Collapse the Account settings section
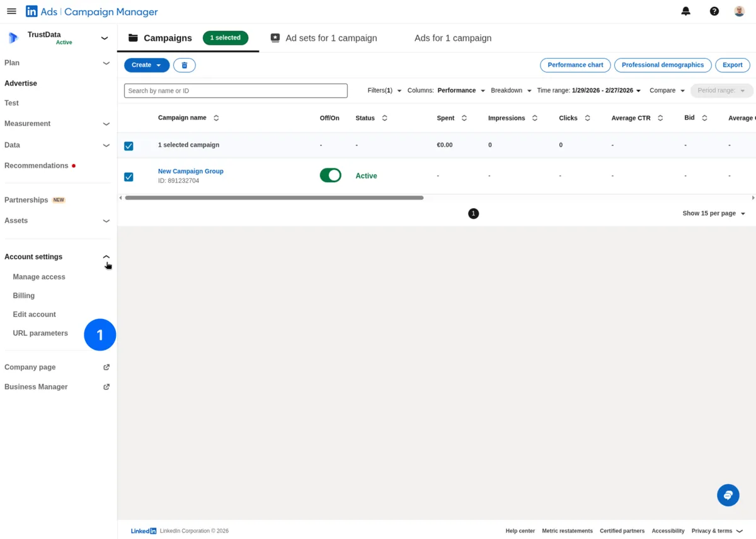The image size is (756, 539). click(x=106, y=257)
